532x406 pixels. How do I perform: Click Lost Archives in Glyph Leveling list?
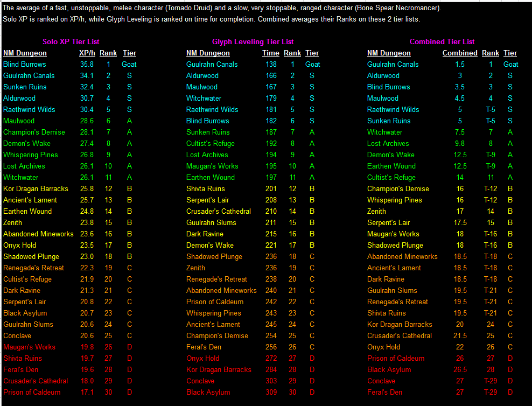[x=207, y=155]
